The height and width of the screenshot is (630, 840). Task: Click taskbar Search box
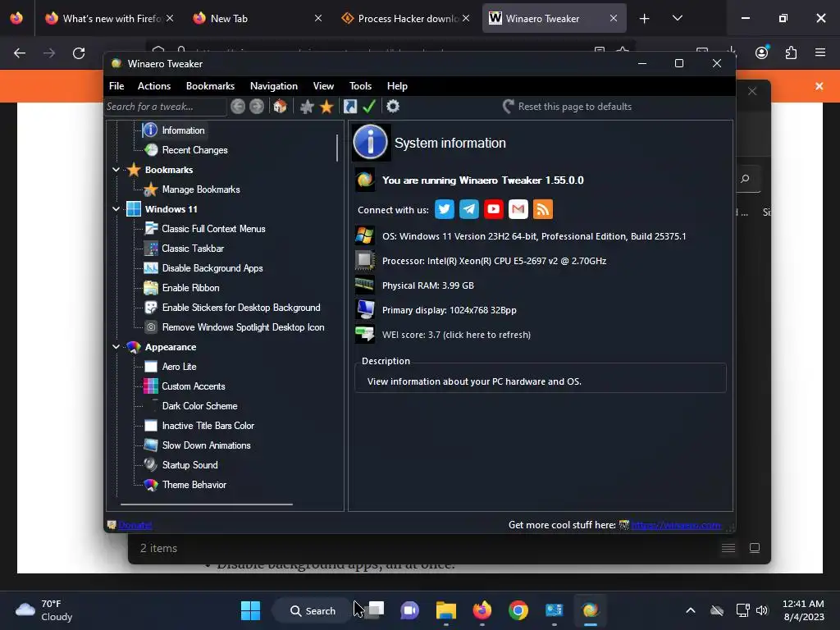pos(313,610)
